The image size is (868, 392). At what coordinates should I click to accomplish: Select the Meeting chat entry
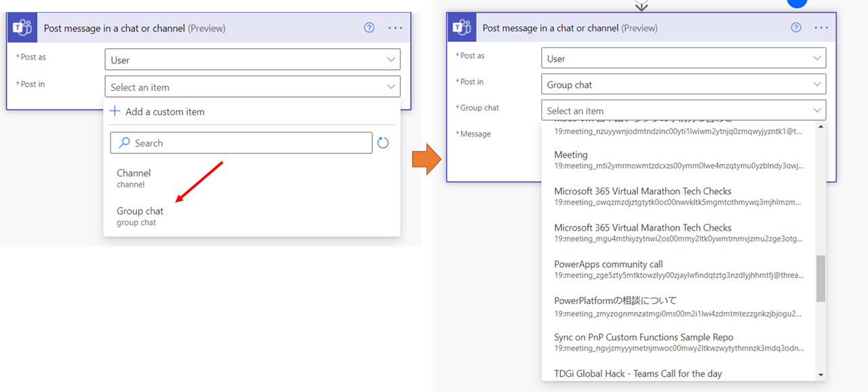click(x=679, y=159)
